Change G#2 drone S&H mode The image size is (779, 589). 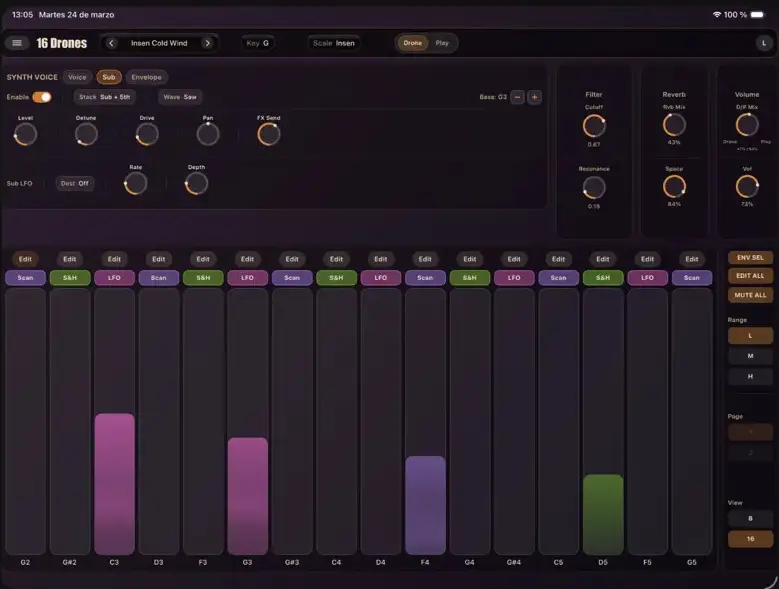[x=70, y=278]
